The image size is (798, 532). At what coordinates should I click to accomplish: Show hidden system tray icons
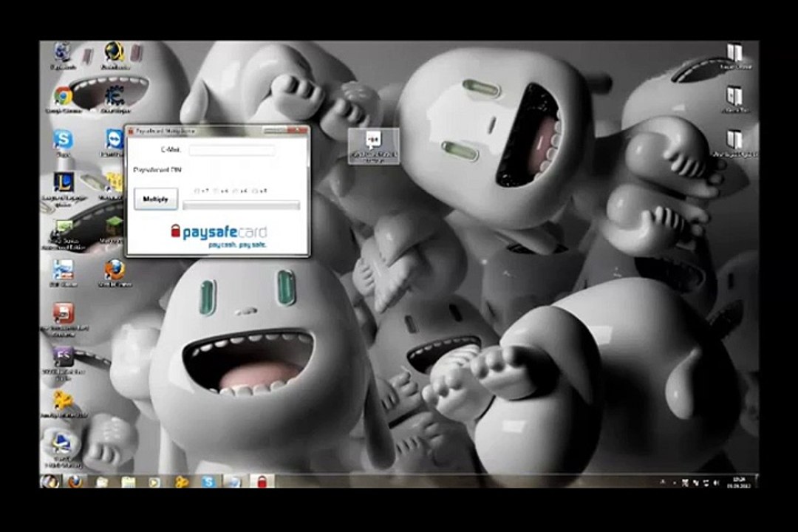coord(663,482)
